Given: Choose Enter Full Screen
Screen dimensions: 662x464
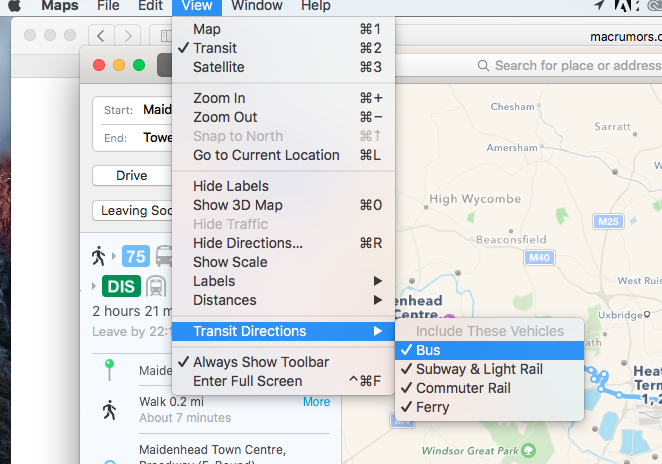Looking at the screenshot, I should (x=283, y=381).
